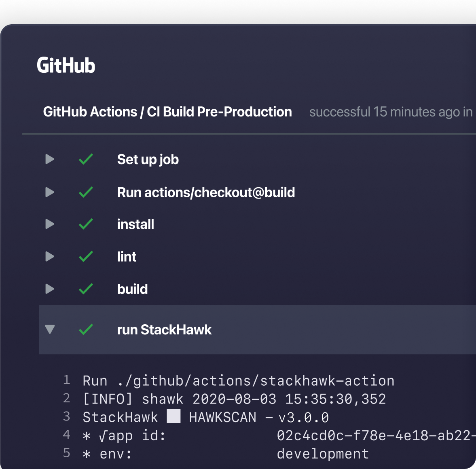Image resolution: width=476 pixels, height=469 pixels.
Task: Toggle open the Run actions/checkout@build logs
Action: [49, 192]
